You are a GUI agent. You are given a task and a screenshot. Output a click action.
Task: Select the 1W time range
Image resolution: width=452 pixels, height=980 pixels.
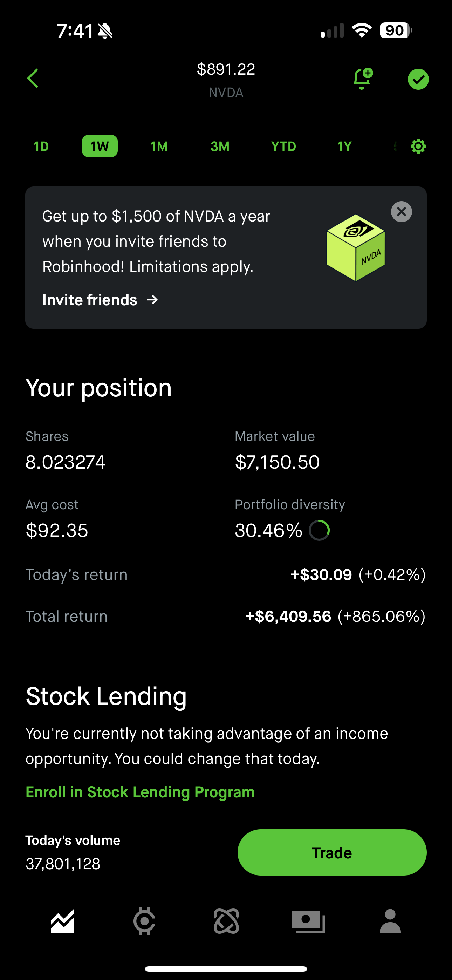pos(100,147)
